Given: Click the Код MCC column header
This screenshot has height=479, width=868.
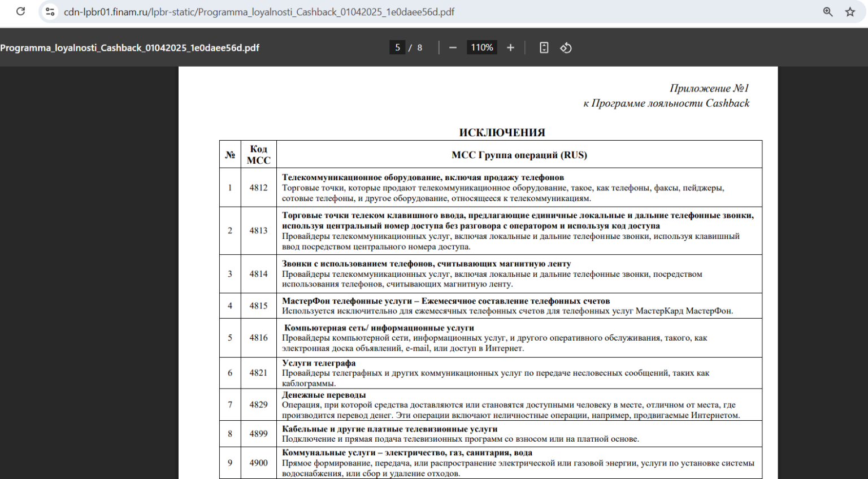Looking at the screenshot, I should click(258, 155).
